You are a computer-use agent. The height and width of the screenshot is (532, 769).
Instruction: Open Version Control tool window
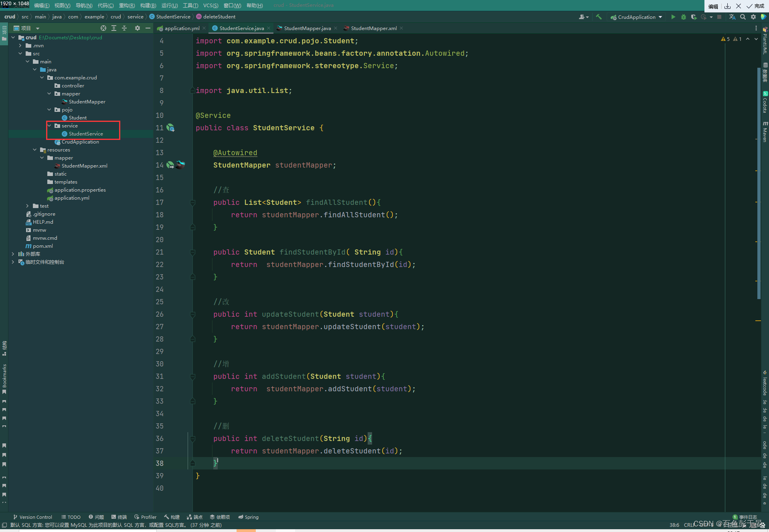[32, 517]
